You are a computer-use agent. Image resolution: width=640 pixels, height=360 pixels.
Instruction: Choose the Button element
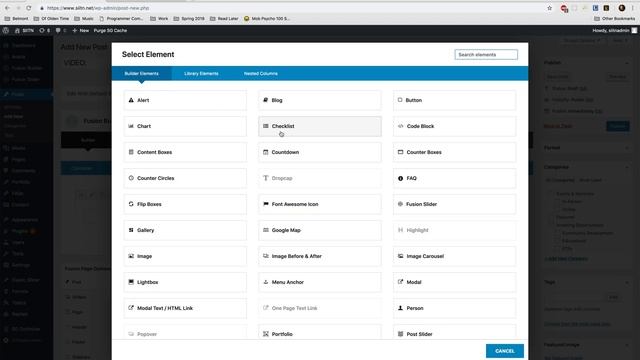click(454, 100)
